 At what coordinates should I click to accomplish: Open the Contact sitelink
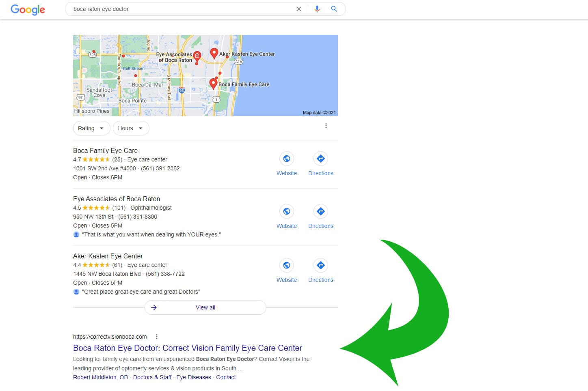pyautogui.click(x=226, y=377)
